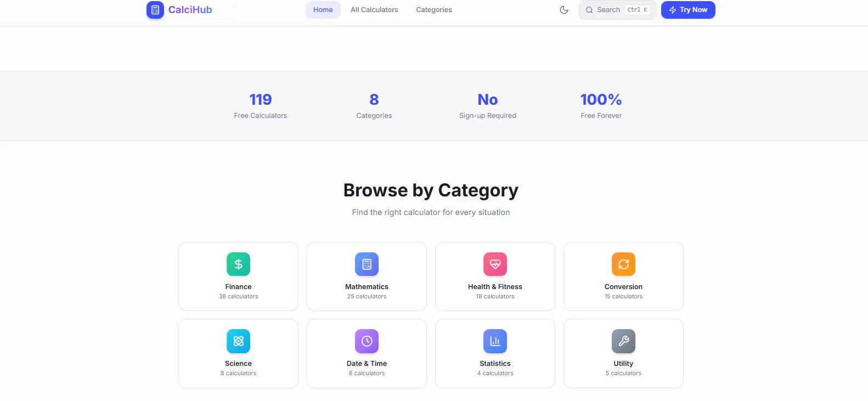Click the magnifier icon in the search box
The height and width of the screenshot is (401, 868).
coord(589,10)
